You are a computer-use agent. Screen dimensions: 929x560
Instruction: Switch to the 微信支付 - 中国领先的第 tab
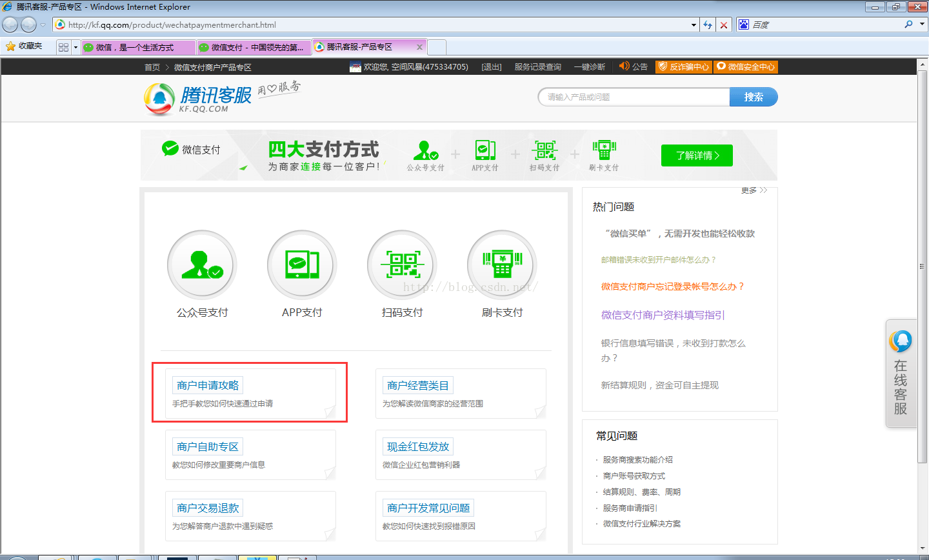click(254, 47)
